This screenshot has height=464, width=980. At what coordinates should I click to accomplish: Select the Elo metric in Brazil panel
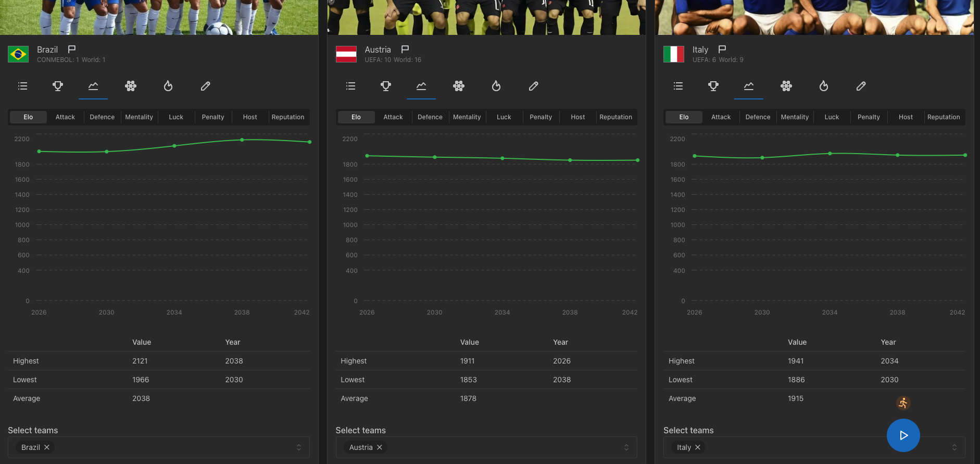point(28,117)
